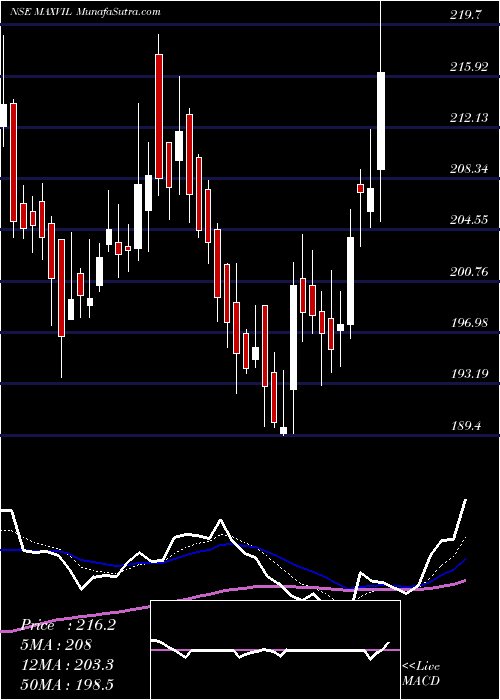Click the 200.76 price axis label
500x700 pixels.
pyautogui.click(x=469, y=271)
